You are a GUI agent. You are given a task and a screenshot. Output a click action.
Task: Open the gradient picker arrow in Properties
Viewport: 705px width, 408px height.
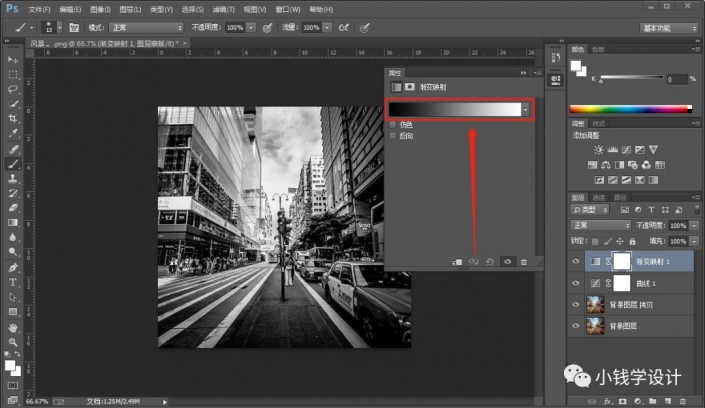coord(526,109)
